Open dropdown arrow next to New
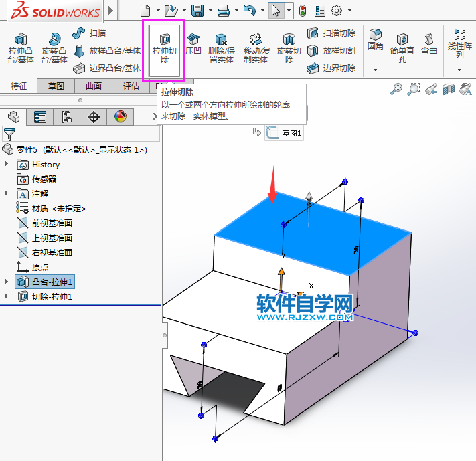This screenshot has height=461, width=476. coord(158,11)
